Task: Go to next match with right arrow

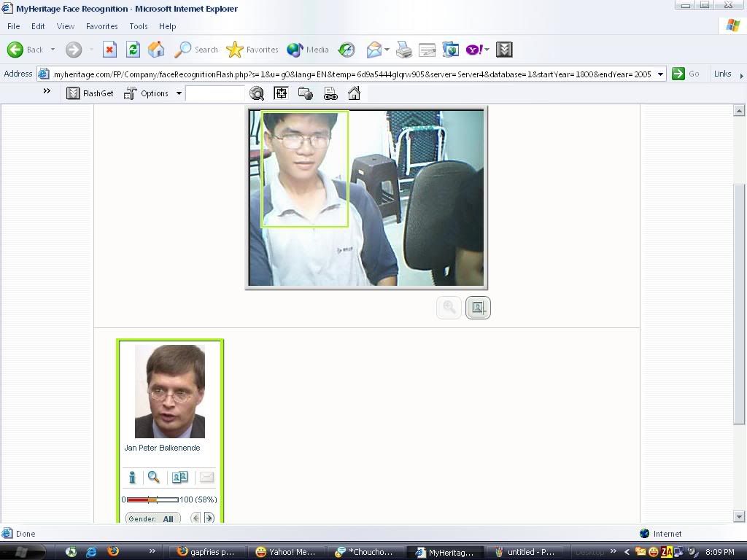Action: point(209,518)
